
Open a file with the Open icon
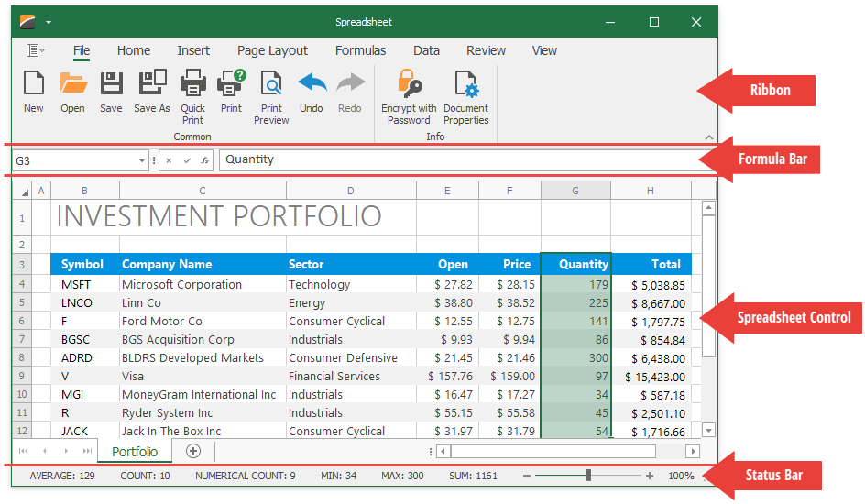coord(73,84)
